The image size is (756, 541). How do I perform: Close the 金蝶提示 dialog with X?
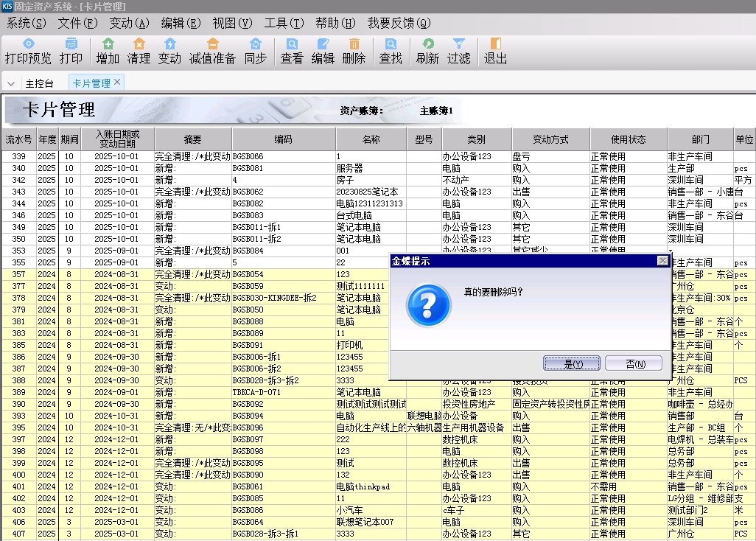point(663,261)
